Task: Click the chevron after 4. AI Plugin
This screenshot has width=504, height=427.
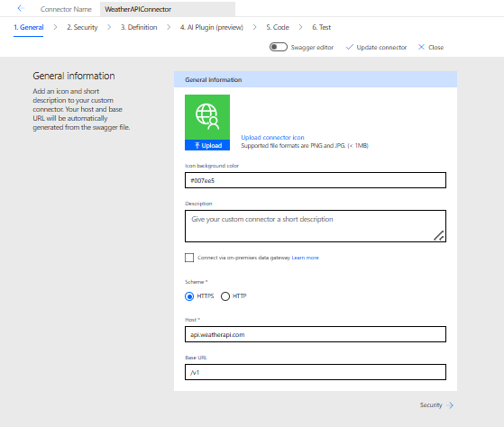Action: 254,27
